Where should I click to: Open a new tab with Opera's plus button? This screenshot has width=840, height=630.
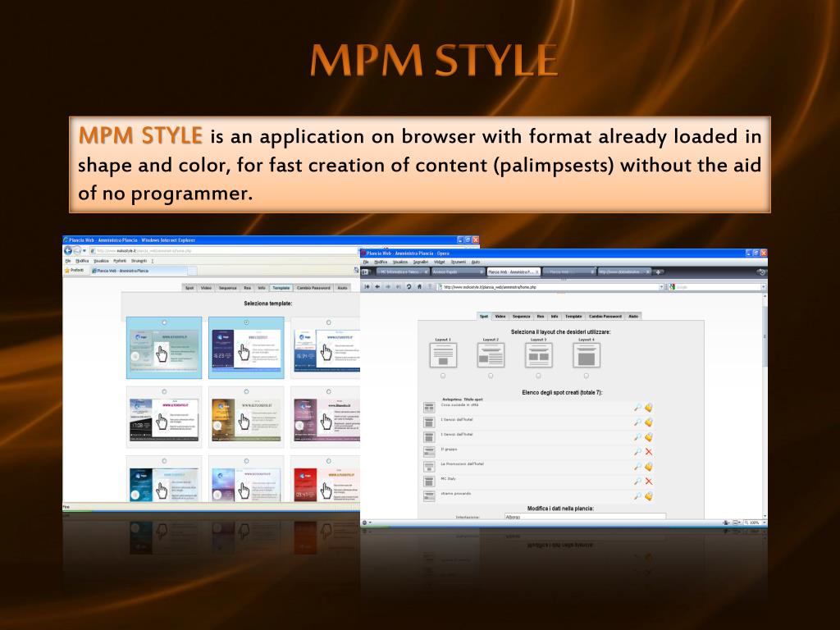659,272
